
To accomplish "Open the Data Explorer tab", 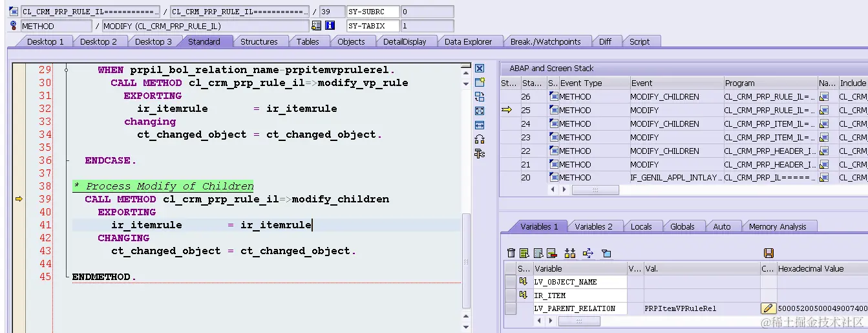I will (x=469, y=41).
